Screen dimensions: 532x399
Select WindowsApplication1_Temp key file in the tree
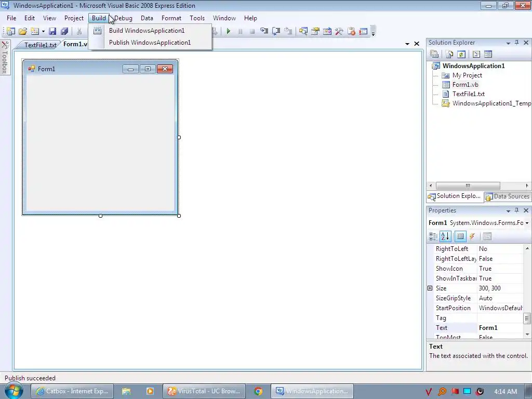click(x=491, y=103)
